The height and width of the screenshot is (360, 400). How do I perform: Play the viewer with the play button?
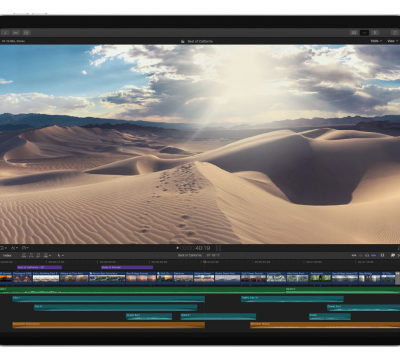(177, 248)
